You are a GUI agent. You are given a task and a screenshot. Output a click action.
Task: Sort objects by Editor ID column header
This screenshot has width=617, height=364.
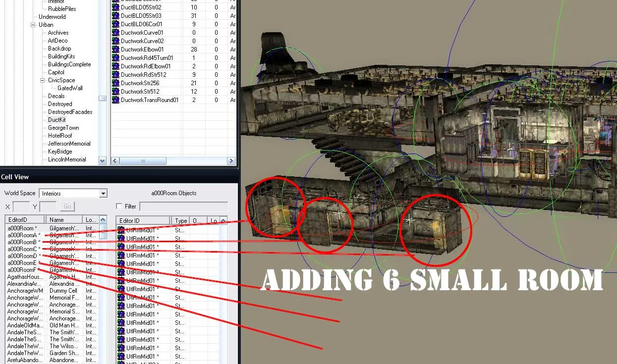(x=144, y=220)
